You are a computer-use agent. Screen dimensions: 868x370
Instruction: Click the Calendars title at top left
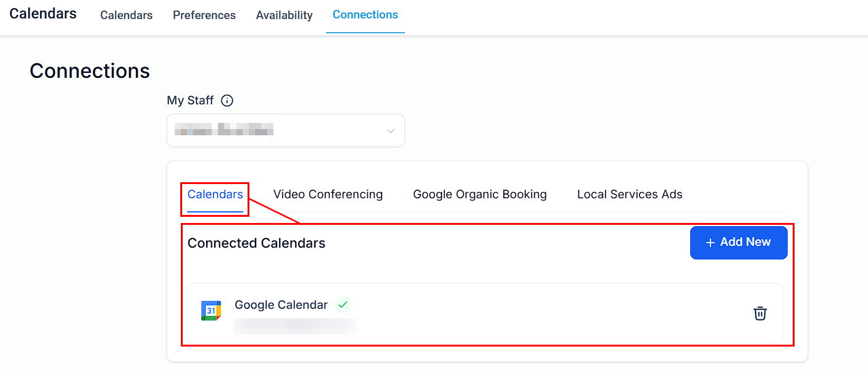pos(43,14)
